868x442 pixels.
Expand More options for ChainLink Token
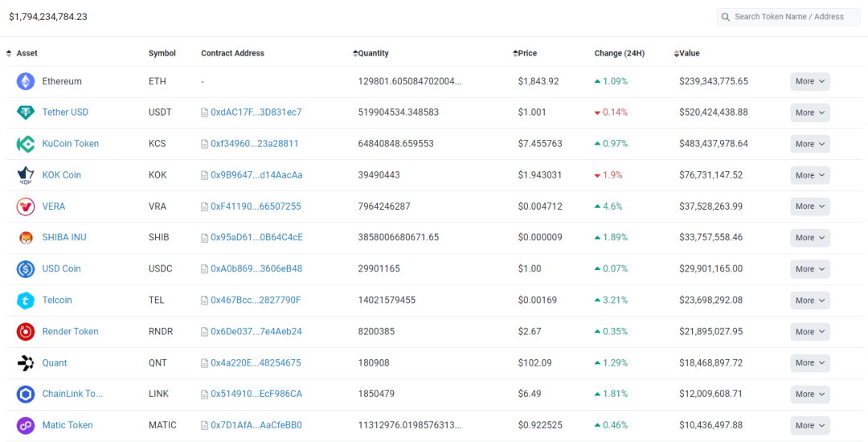pos(810,395)
